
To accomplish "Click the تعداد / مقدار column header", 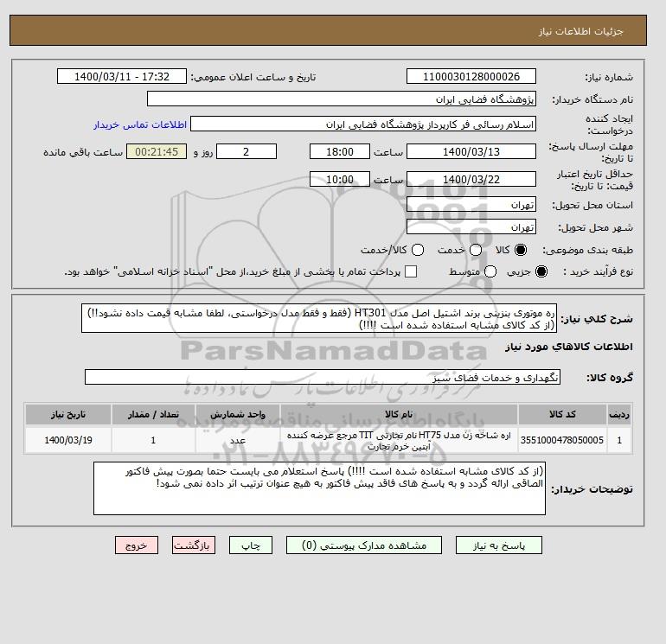I will click(x=153, y=414).
